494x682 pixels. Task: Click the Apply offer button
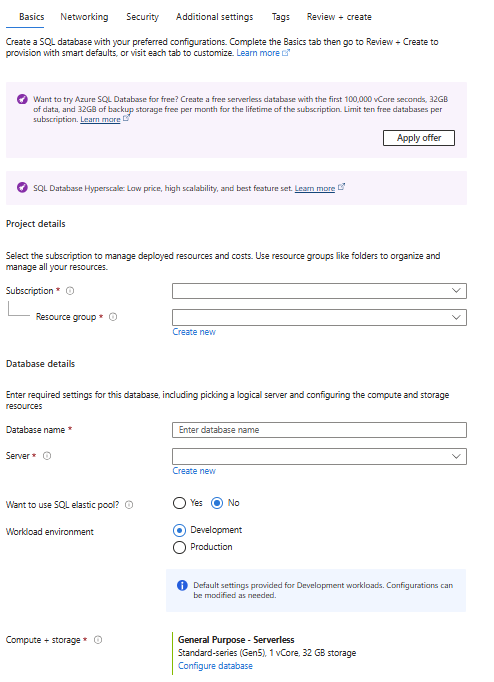419,138
